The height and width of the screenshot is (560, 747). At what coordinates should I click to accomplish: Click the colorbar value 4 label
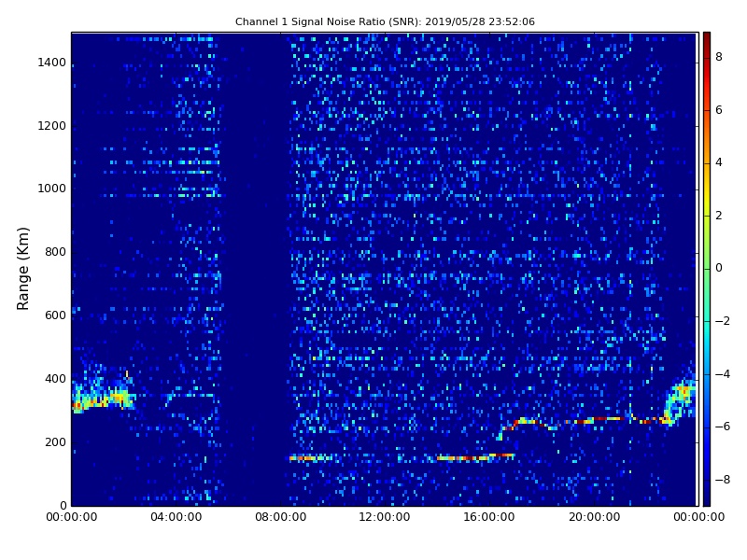pyautogui.click(x=719, y=162)
